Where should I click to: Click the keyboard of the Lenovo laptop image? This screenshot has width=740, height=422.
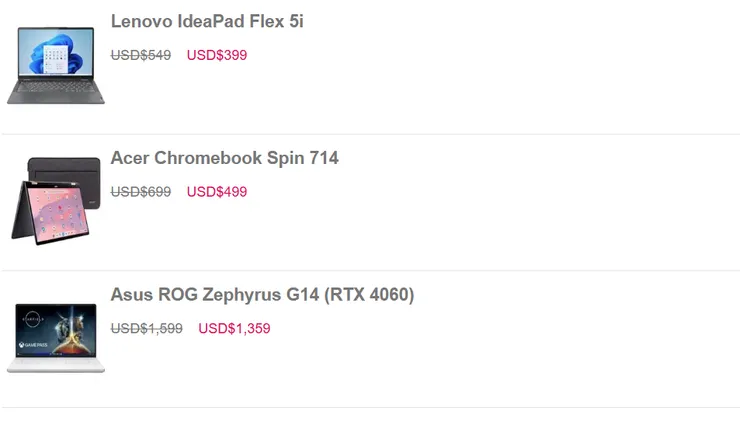(x=56, y=90)
